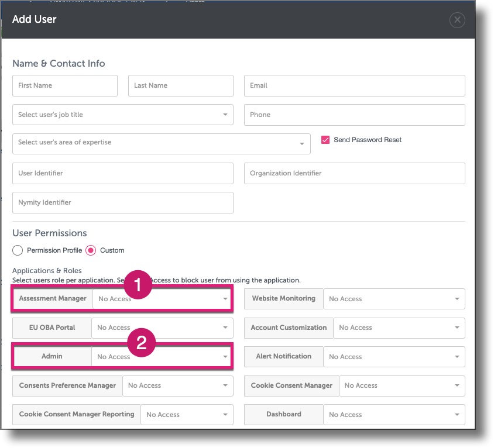This screenshot has width=494, height=448.
Task: Click the Nymity Identifier field
Action: pyautogui.click(x=122, y=202)
